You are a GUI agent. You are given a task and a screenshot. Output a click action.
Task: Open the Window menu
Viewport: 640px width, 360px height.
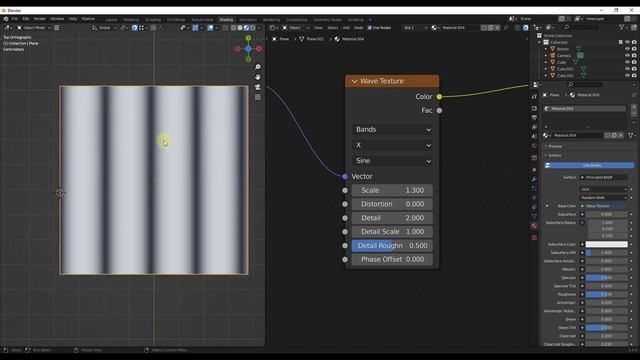[x=57, y=19]
